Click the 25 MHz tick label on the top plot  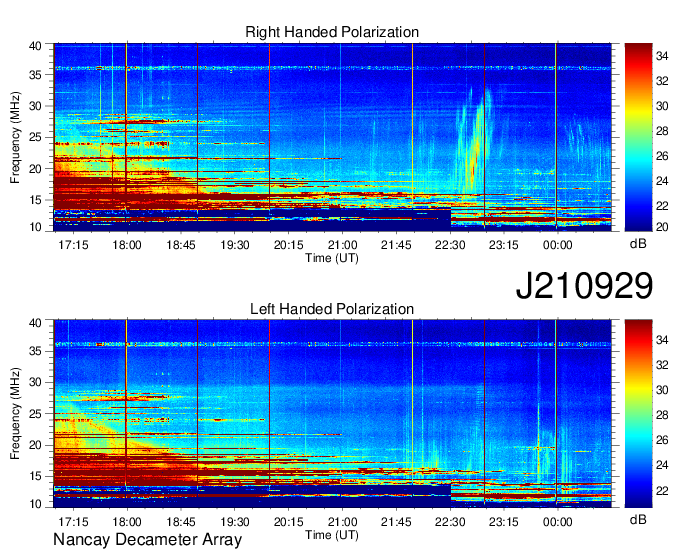tap(35, 137)
